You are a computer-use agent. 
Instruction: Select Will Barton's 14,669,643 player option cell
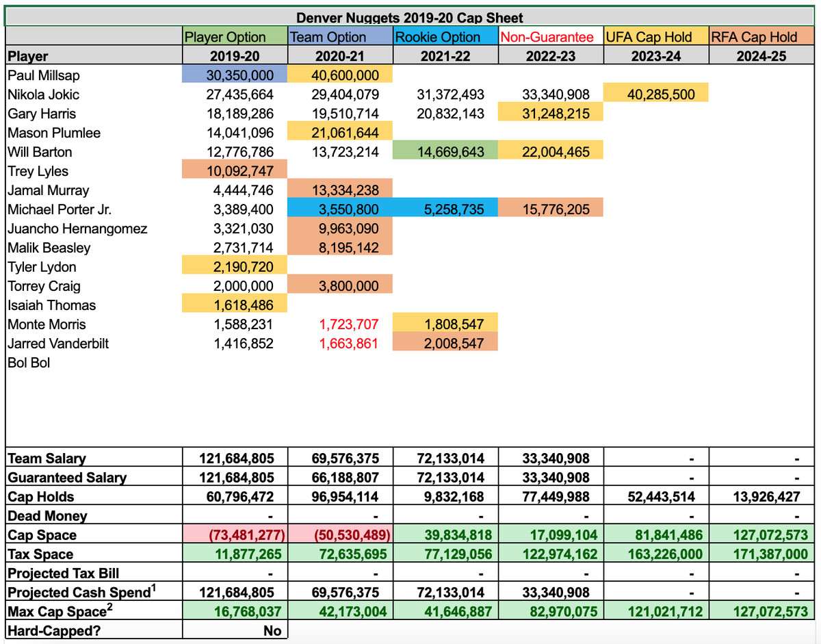[x=445, y=151]
